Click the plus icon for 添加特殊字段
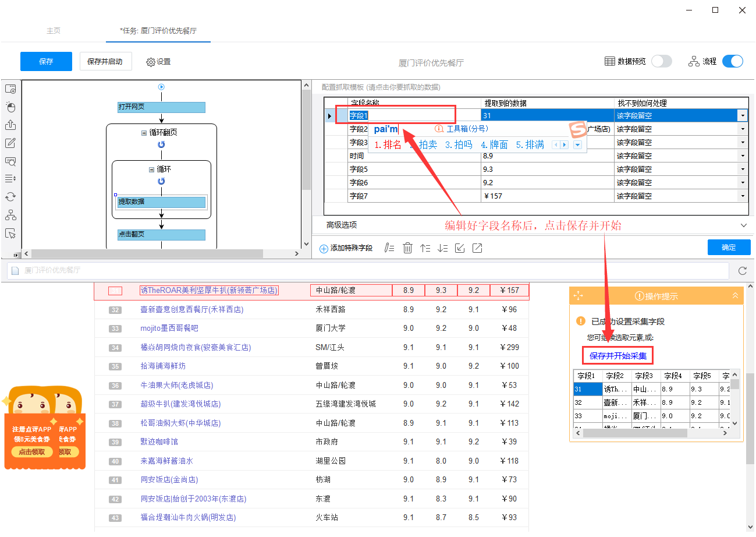 point(324,249)
